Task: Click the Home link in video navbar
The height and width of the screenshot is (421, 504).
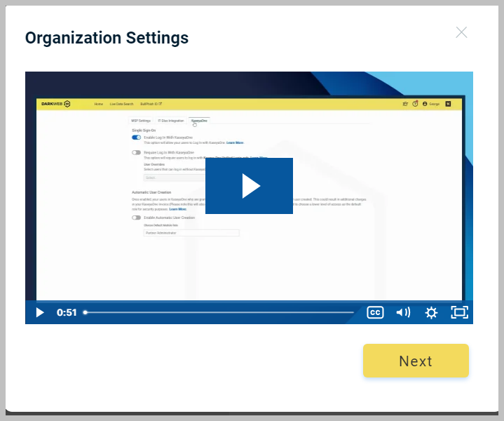Action: point(99,104)
